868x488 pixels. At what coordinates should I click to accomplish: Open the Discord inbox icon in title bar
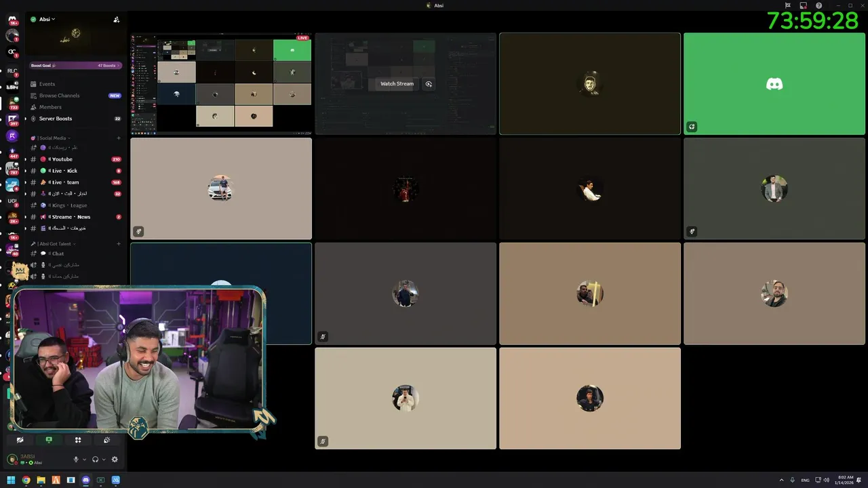click(804, 5)
